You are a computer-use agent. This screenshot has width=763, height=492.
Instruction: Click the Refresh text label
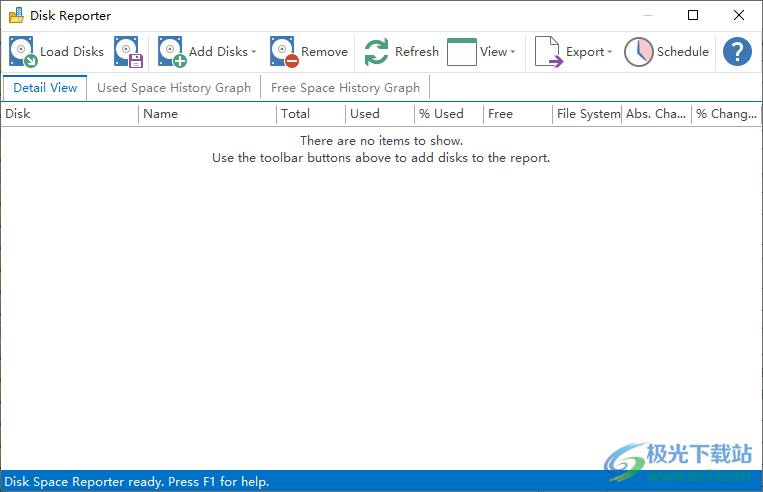point(417,52)
